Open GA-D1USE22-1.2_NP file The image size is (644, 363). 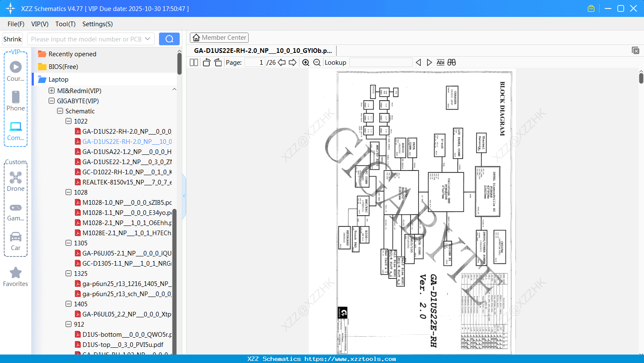coord(127,162)
